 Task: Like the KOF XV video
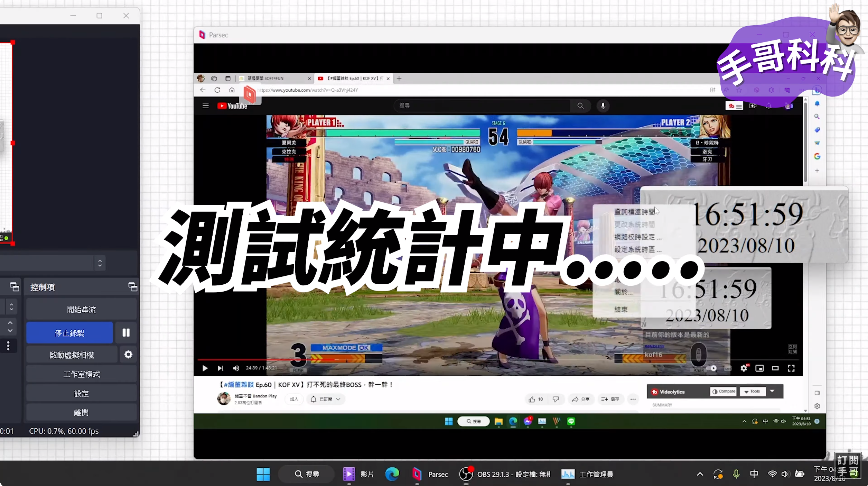pos(532,399)
